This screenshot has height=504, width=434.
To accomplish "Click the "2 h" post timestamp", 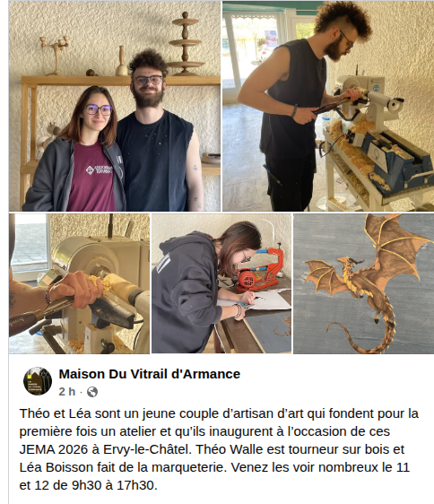I will coord(67,392).
